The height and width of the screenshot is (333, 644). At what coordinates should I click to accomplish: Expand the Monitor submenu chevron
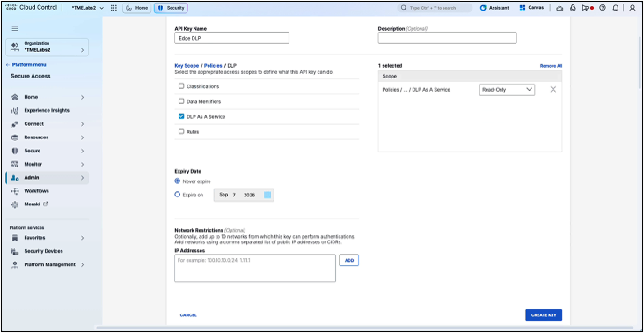click(82, 165)
